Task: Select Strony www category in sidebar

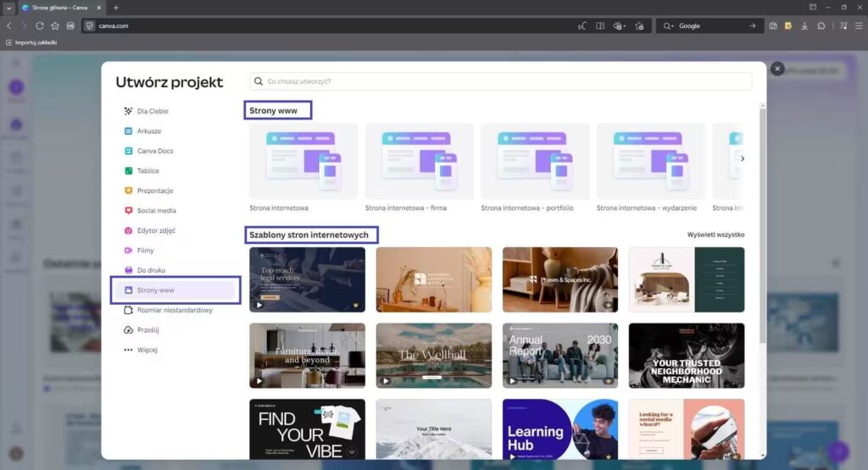Action: tap(175, 290)
